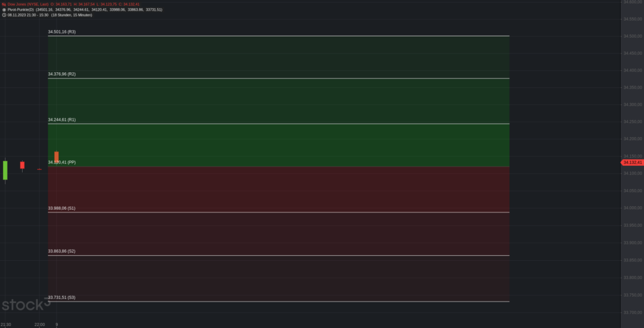Click the candlestick icon beside Dow Jones
Screen dimensions: 644x328
(4, 4)
